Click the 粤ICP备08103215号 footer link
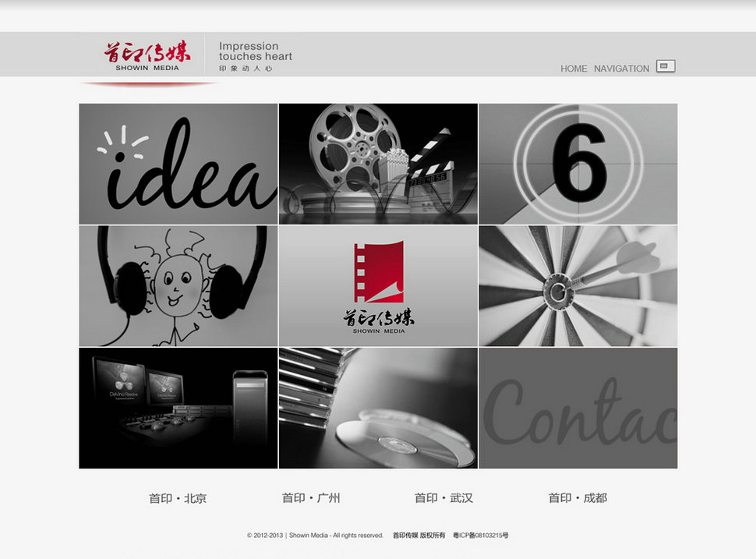This screenshot has height=559, width=756. point(480,536)
